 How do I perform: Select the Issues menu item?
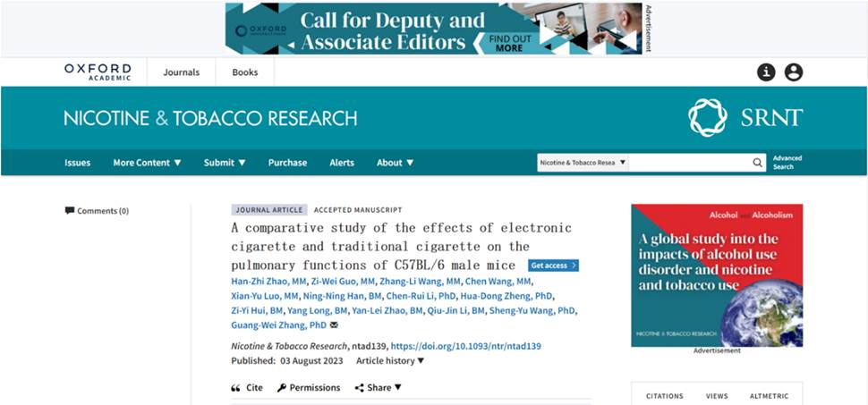pos(77,163)
